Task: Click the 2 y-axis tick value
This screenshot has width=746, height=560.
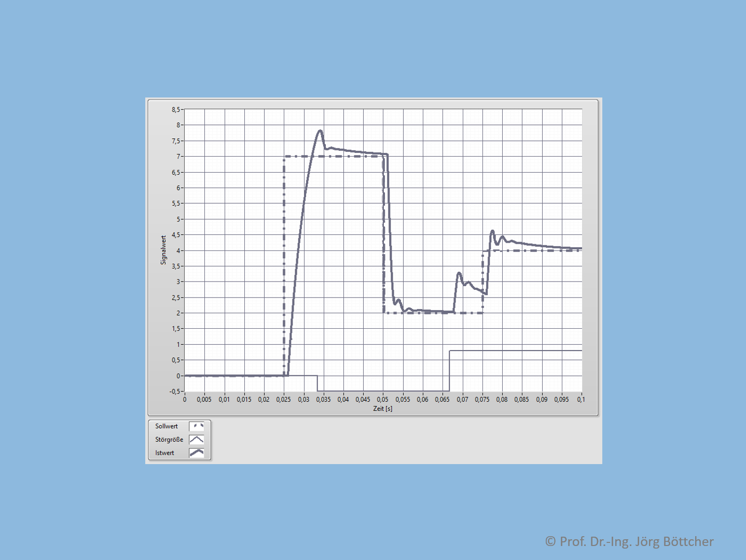Action: pos(178,313)
